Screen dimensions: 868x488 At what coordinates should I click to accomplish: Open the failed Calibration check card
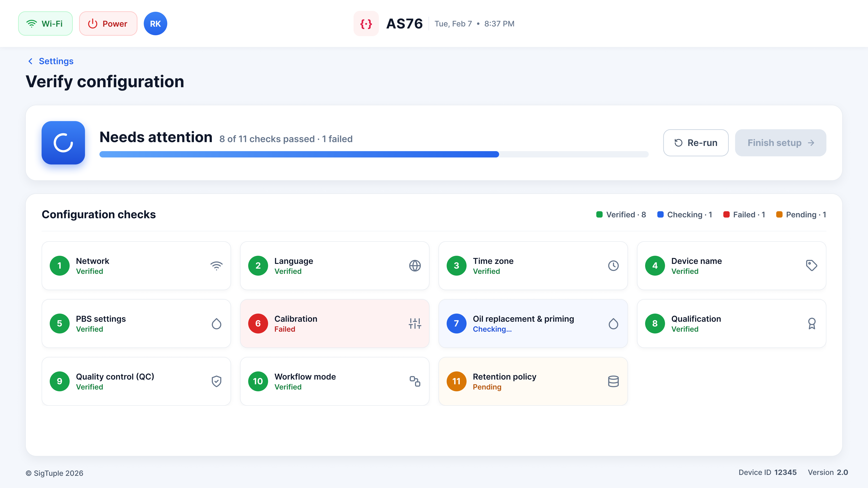335,324
